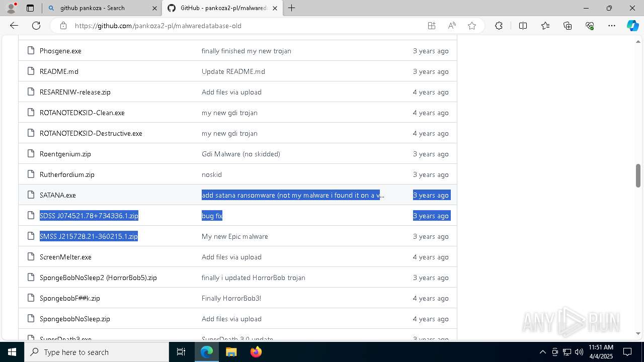This screenshot has width=644, height=362.
Task: Click file icon beside SATANA.exe
Action: tap(31, 195)
